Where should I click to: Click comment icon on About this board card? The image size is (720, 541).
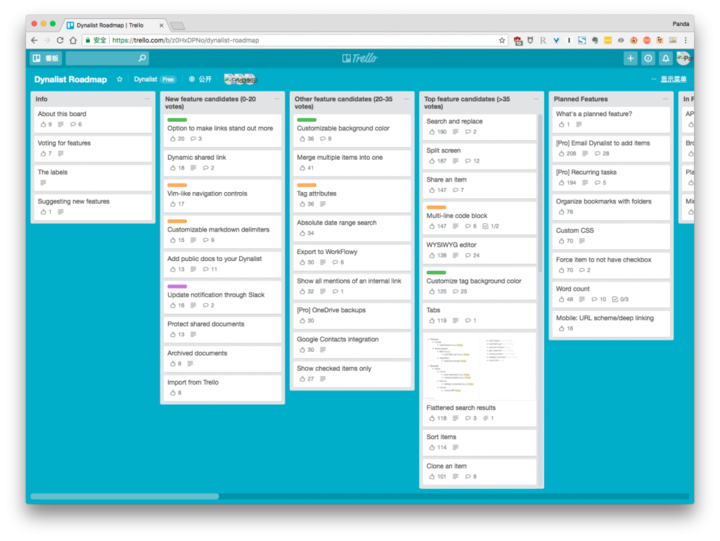[x=73, y=124]
